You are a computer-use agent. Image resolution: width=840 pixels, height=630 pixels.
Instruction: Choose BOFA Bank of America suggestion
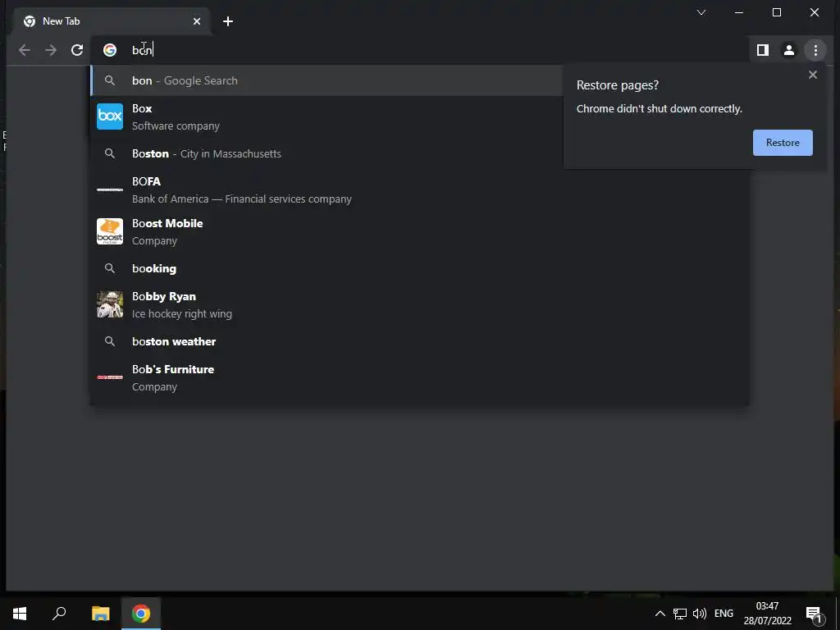coord(419,190)
